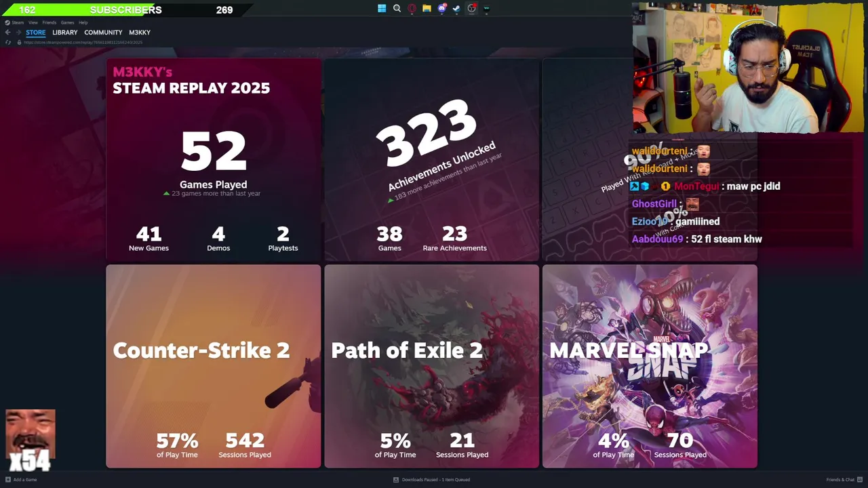Screen dimensions: 868x488
Task: Open the Help menu
Action: [83, 22]
